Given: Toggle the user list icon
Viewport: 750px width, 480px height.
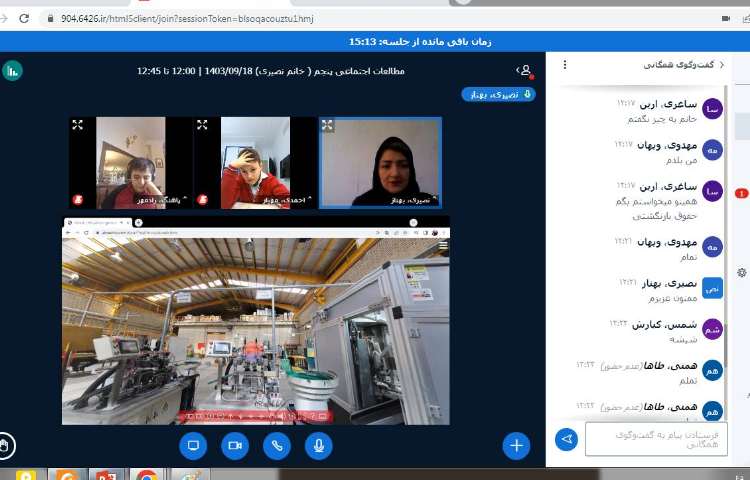Looking at the screenshot, I should (x=524, y=71).
